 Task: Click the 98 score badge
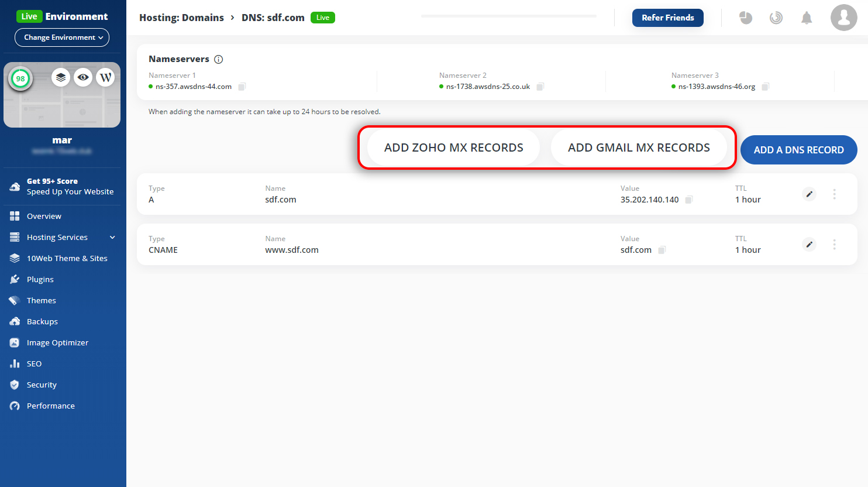(x=20, y=78)
